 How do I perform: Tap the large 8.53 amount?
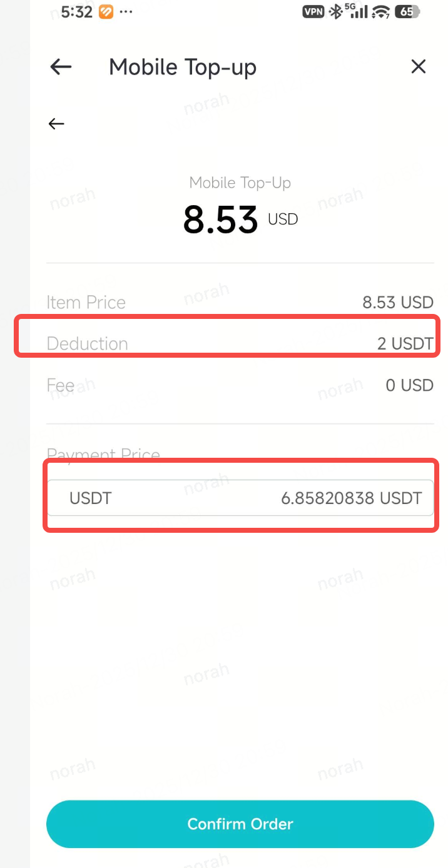coord(220,220)
